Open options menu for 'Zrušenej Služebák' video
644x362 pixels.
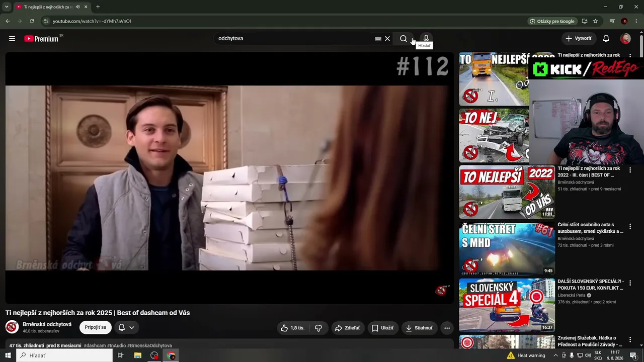coord(630,339)
